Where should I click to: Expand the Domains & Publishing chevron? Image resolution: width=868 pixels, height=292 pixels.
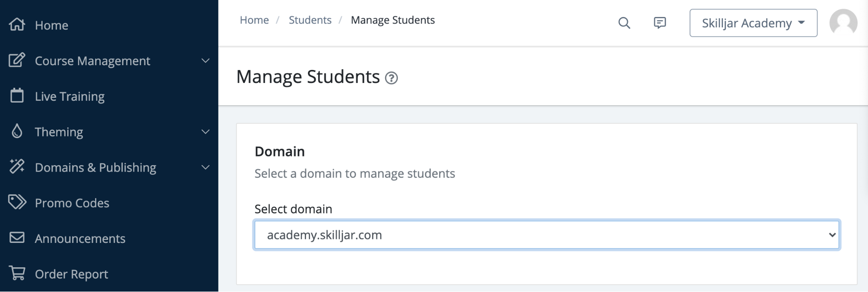[x=205, y=167]
